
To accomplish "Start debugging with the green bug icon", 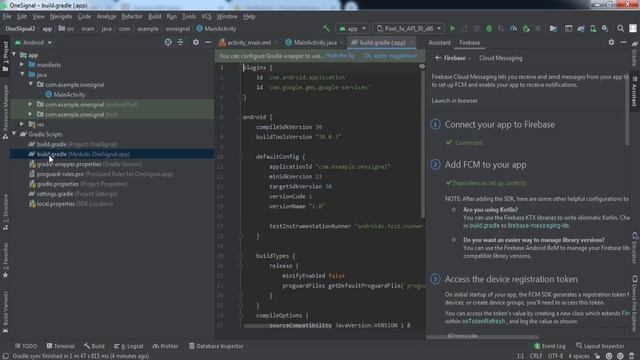I will [x=489, y=29].
